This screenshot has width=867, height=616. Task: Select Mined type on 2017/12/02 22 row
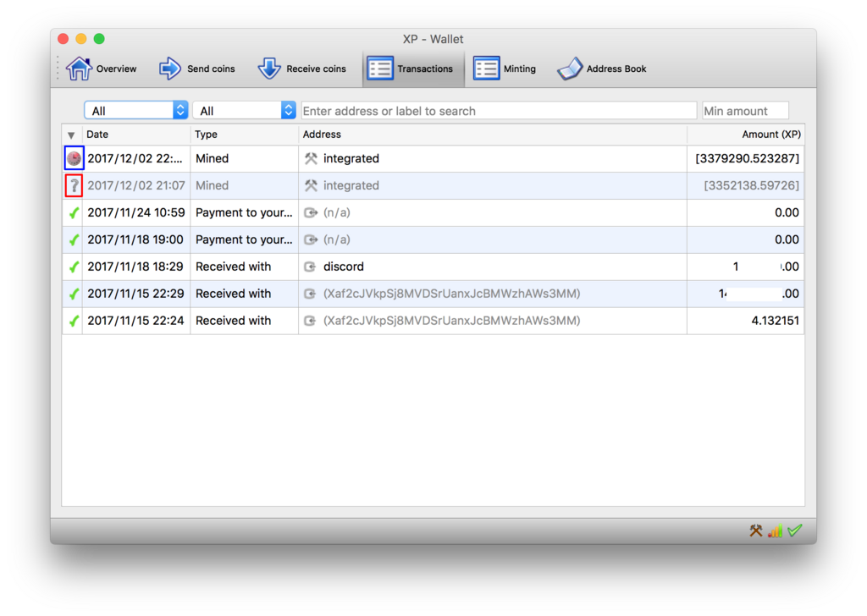pyautogui.click(x=213, y=158)
